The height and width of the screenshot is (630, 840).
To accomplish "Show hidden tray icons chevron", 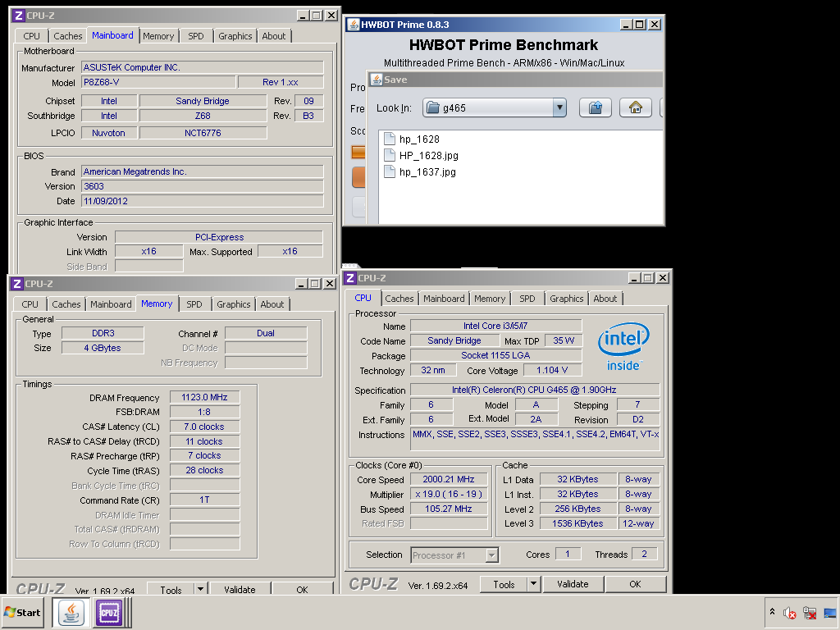I will pos(772,612).
